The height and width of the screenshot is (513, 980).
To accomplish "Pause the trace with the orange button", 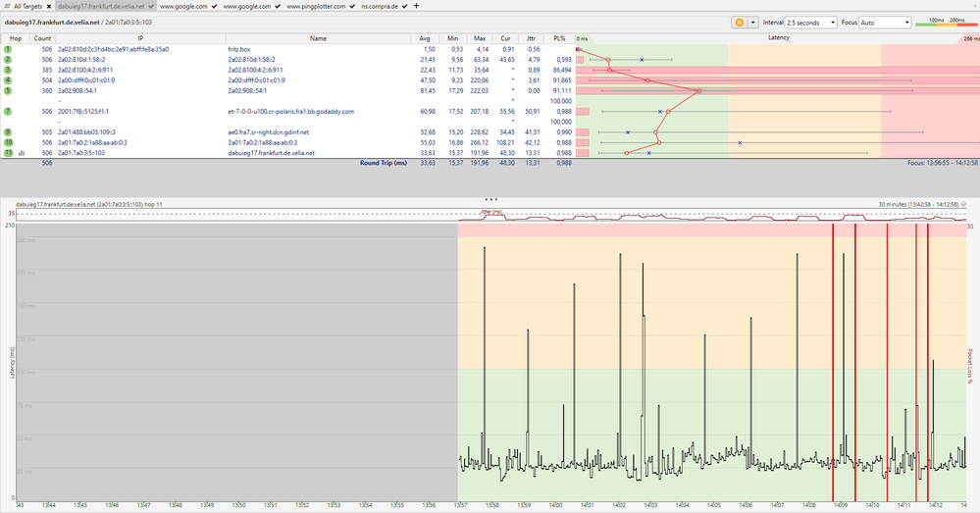I will click(x=738, y=22).
